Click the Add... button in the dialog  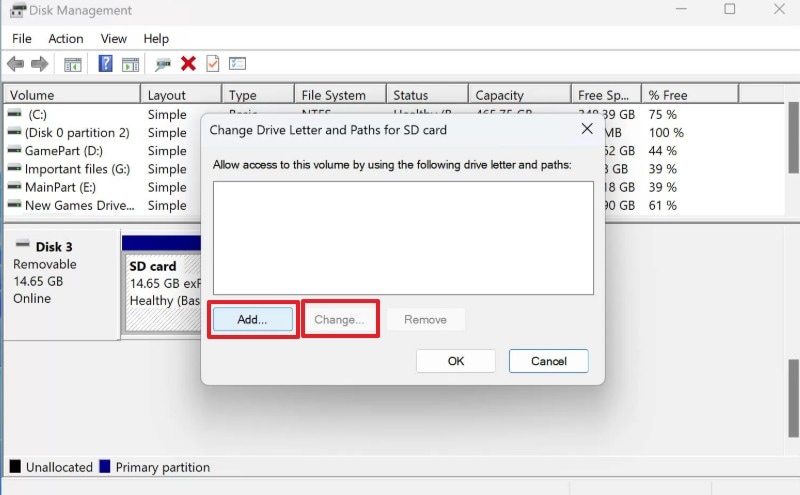pos(253,319)
